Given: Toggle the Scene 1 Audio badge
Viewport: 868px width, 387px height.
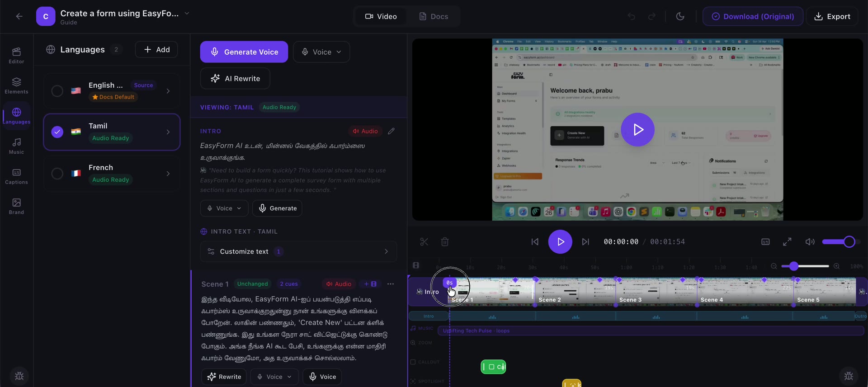Looking at the screenshot, I should (339, 284).
